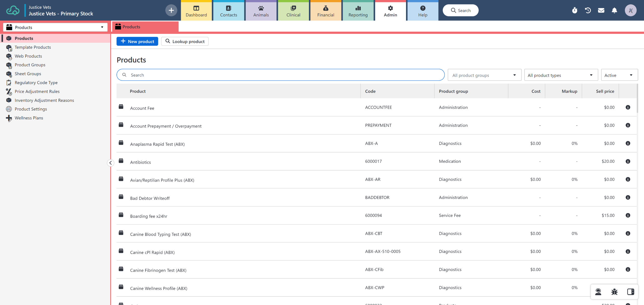The width and height of the screenshot is (644, 305).
Task: Click the stopwatch timer icon in header
Action: [x=575, y=10]
